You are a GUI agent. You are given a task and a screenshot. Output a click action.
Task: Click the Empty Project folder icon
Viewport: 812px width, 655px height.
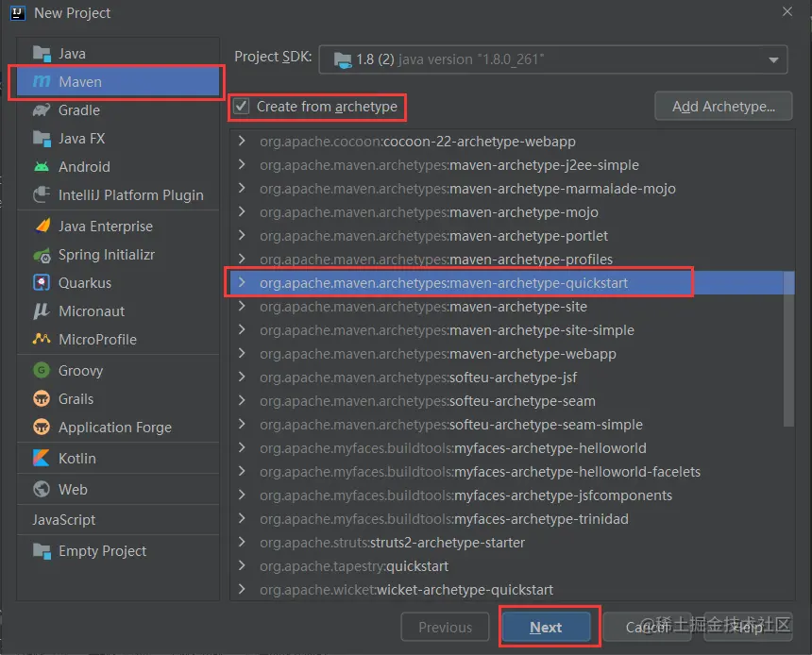[42, 551]
